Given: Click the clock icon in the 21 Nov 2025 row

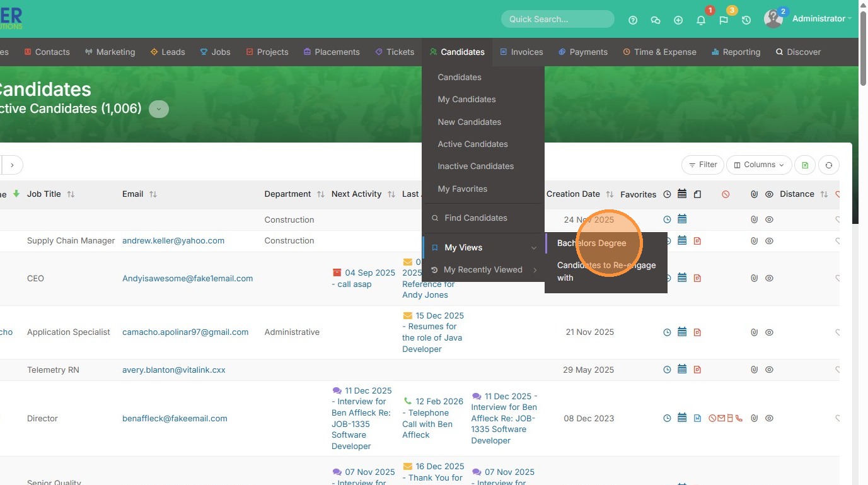Looking at the screenshot, I should click(668, 332).
